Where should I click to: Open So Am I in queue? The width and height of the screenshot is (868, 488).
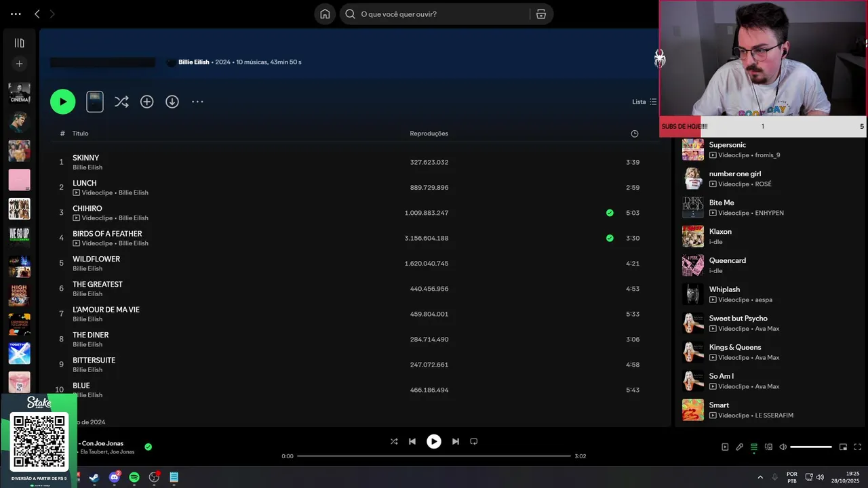coord(722,376)
